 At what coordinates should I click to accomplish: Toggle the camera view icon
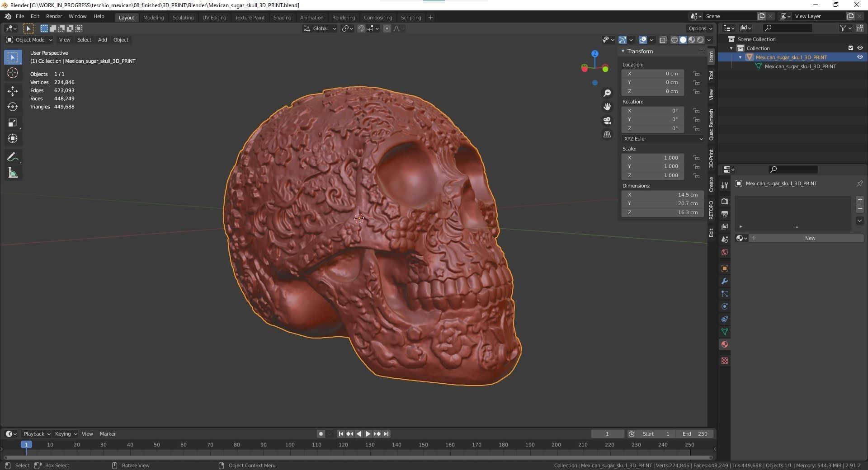(x=607, y=121)
